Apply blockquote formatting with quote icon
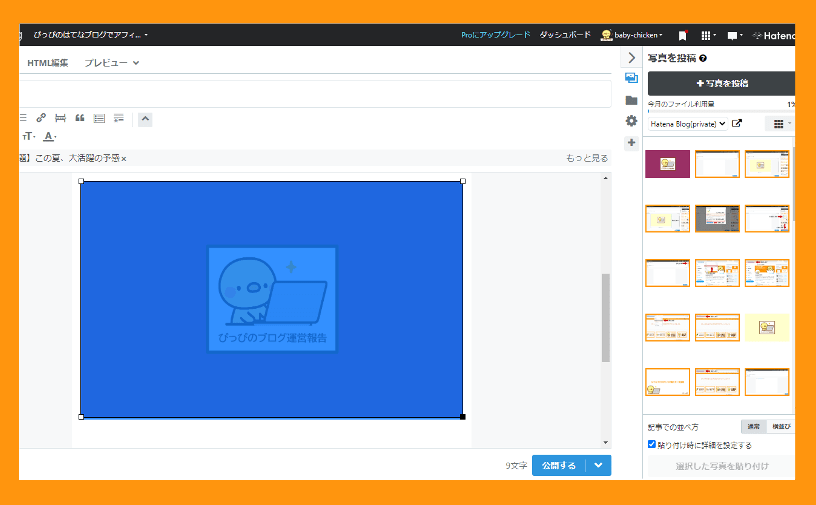This screenshot has height=505, width=816. click(x=80, y=118)
